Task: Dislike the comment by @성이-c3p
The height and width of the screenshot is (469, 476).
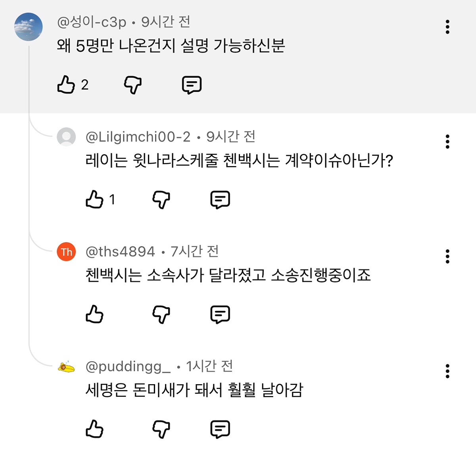Action: 132,84
